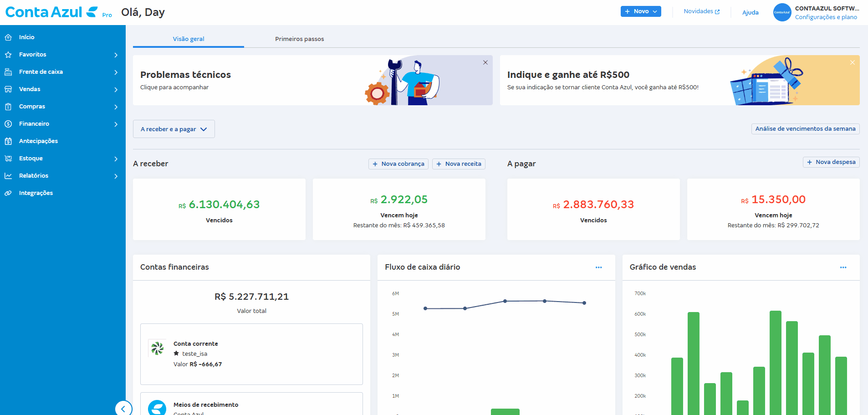Click the 700k axis label in sales chart
This screenshot has height=415, width=868.
pyautogui.click(x=640, y=294)
